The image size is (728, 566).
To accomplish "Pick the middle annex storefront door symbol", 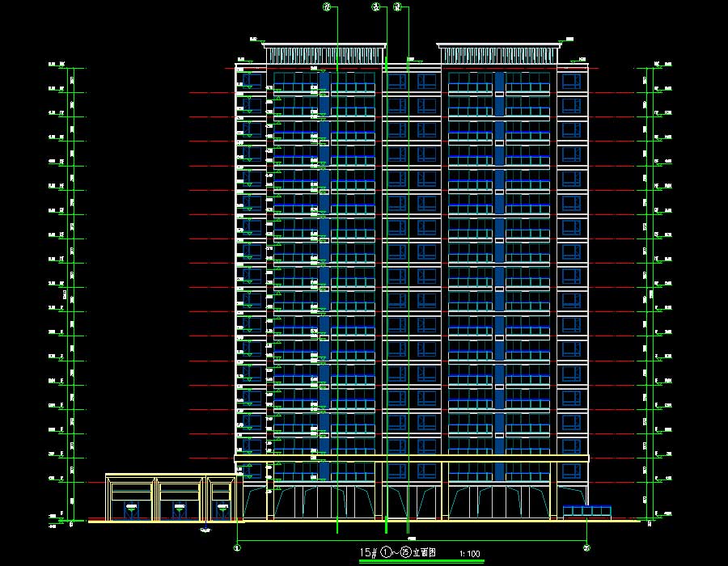I will click(x=180, y=511).
